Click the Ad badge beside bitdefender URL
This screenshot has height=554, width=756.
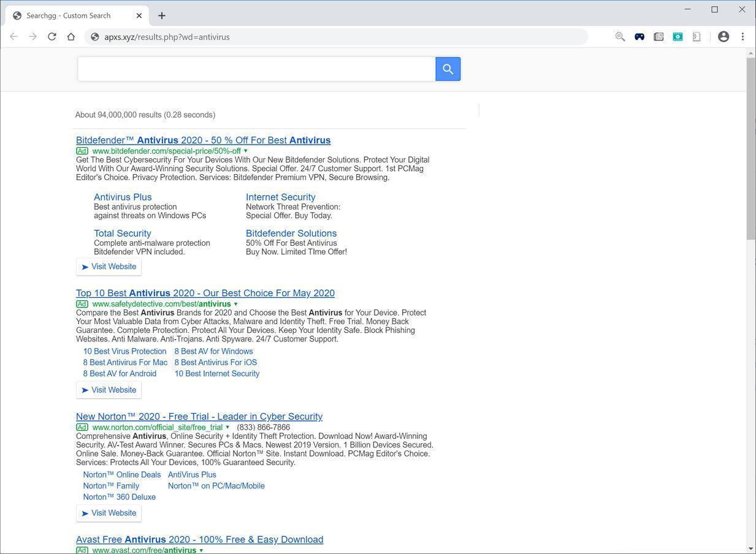pos(82,151)
